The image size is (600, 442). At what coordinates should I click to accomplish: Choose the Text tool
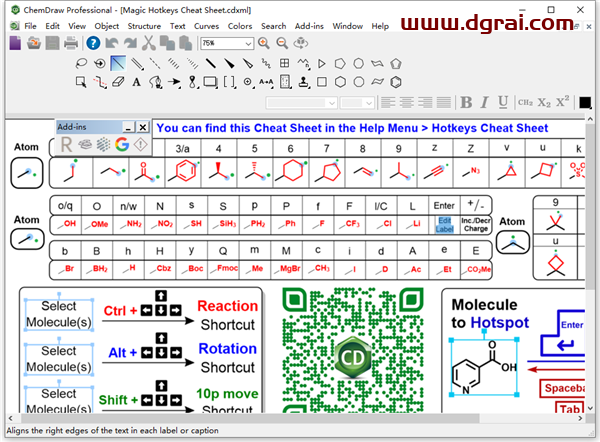tap(135, 82)
